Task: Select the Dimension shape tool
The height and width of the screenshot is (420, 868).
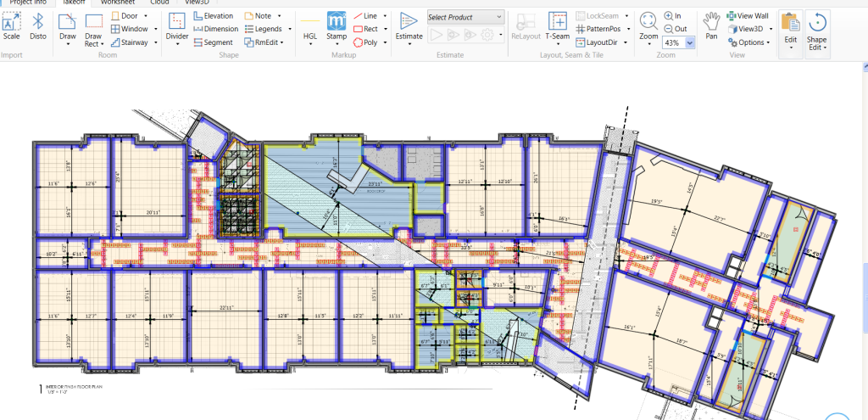Action: click(215, 29)
